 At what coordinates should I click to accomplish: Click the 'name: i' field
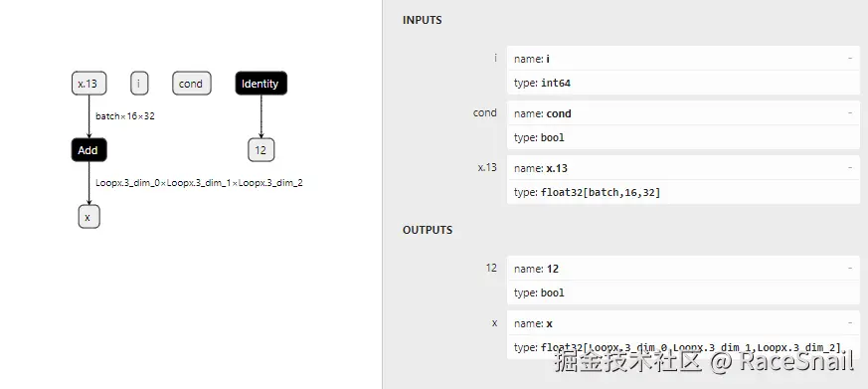pos(683,58)
